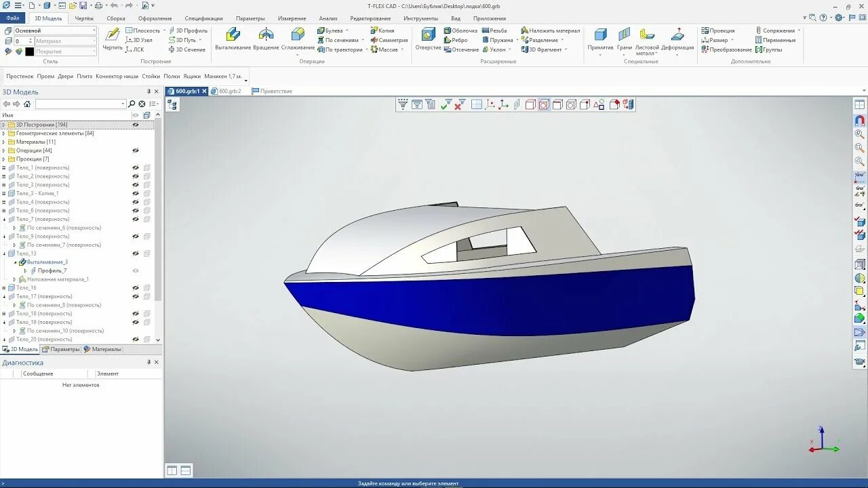Viewport: 868px width, 488px height.
Task: Switch to the Чертёж ribbon tab
Action: (84, 18)
